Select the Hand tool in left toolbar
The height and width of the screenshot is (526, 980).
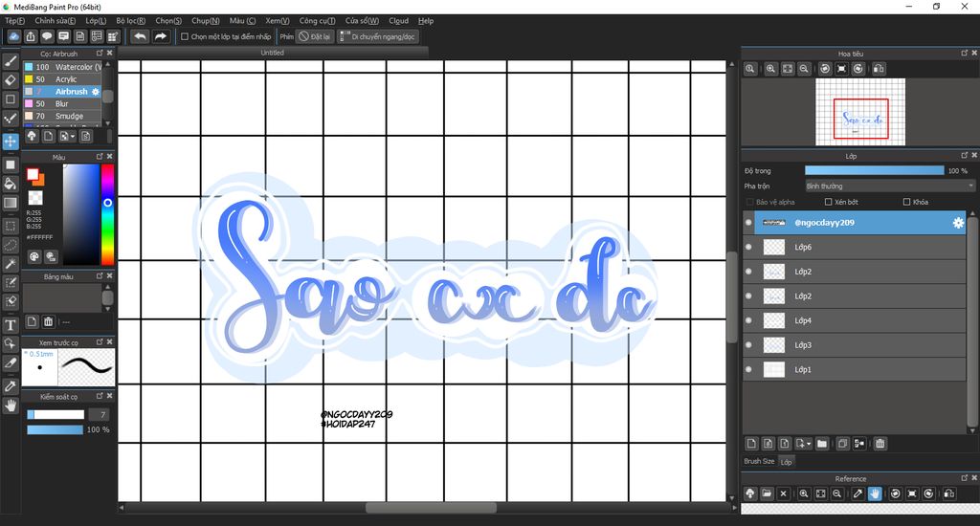[10, 405]
